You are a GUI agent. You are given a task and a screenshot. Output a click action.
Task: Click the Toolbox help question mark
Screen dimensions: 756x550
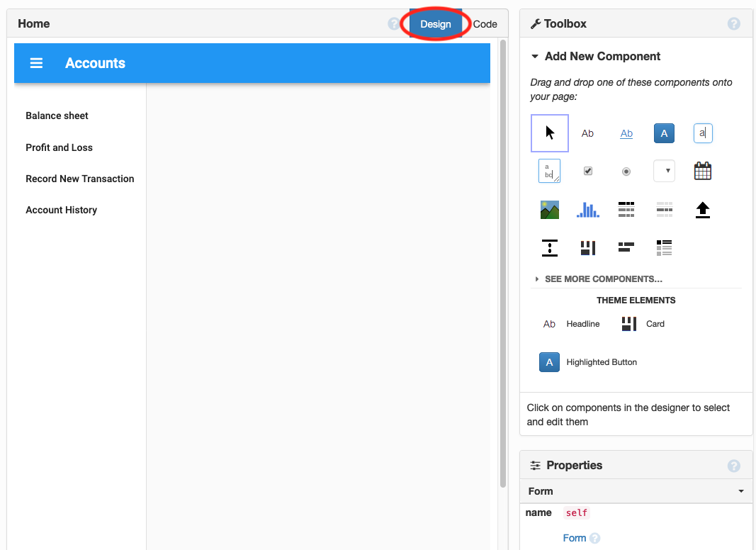[x=733, y=23]
